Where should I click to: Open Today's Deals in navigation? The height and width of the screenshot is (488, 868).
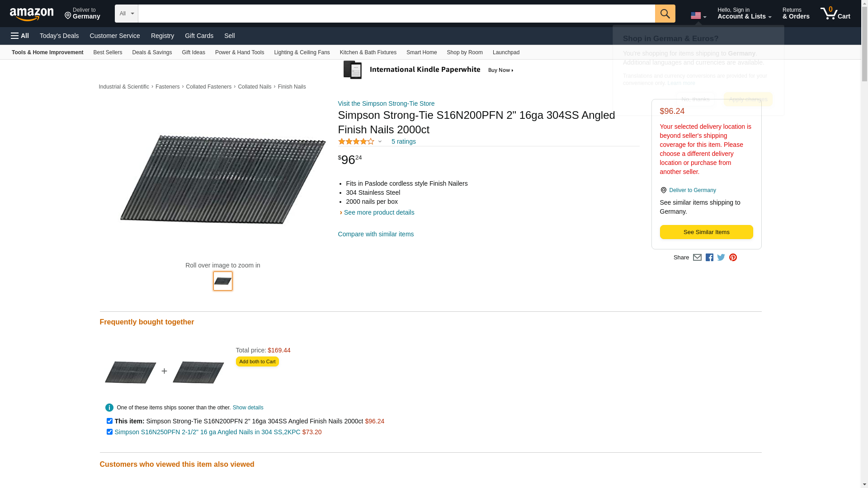59,36
